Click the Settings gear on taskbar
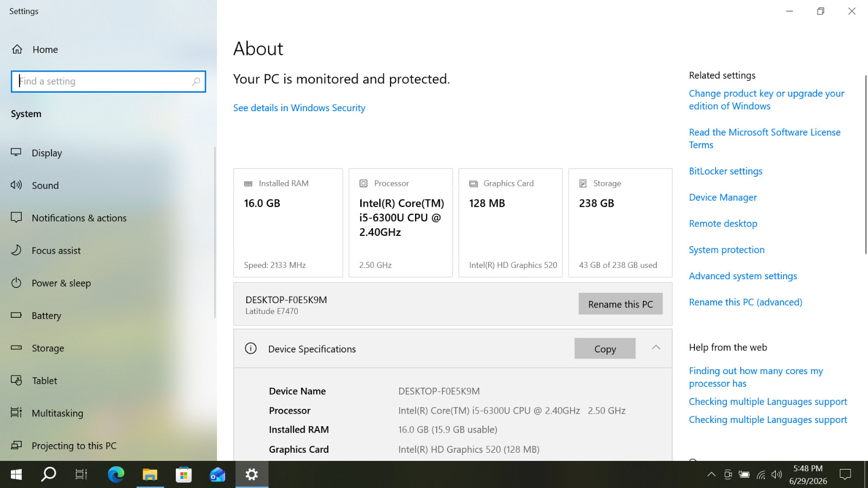Image resolution: width=868 pixels, height=488 pixels. coord(252,474)
